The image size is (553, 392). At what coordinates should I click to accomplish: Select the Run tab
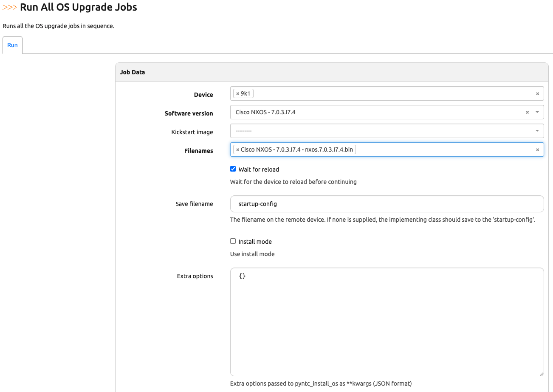pyautogui.click(x=12, y=45)
